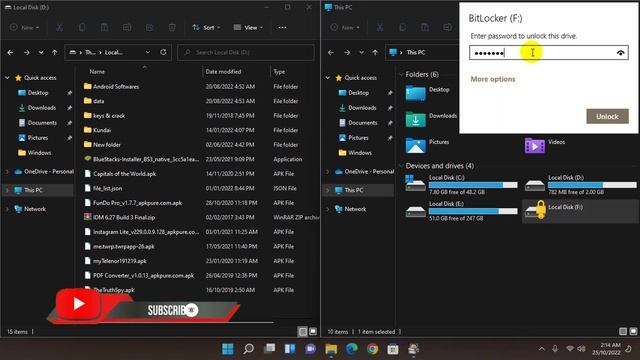Switch Local Disk (D:) window to details view

(302, 332)
